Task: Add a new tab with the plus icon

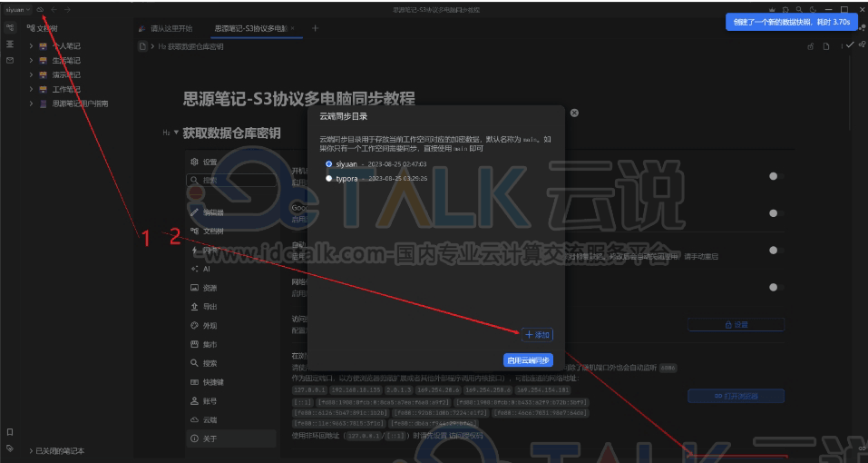Action: 315,28
